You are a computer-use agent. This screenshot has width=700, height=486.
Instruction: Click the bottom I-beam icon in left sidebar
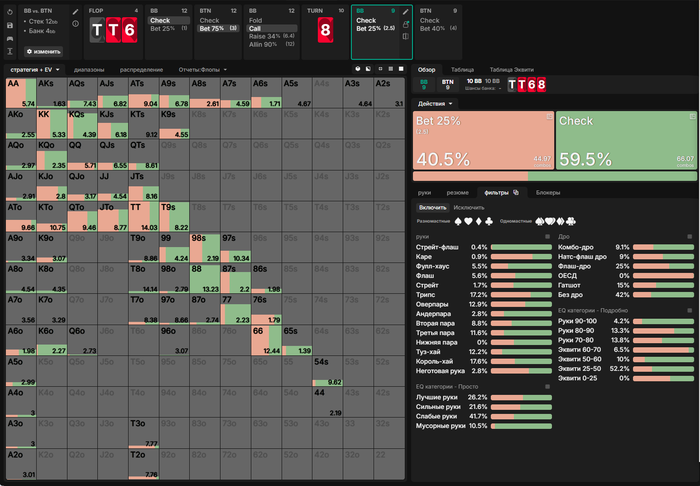point(10,52)
